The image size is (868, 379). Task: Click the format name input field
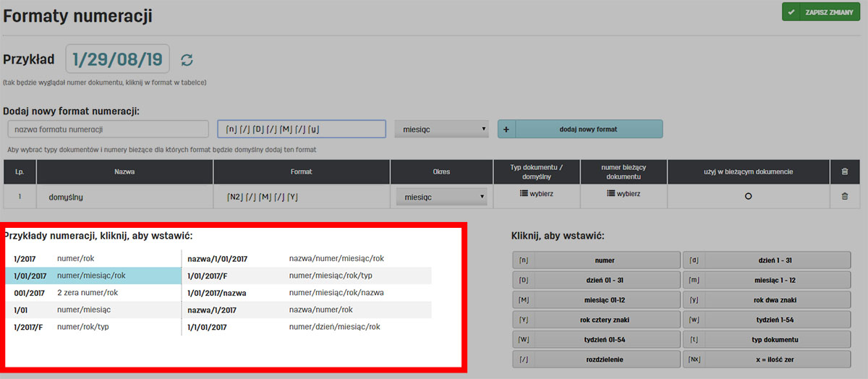click(x=108, y=129)
